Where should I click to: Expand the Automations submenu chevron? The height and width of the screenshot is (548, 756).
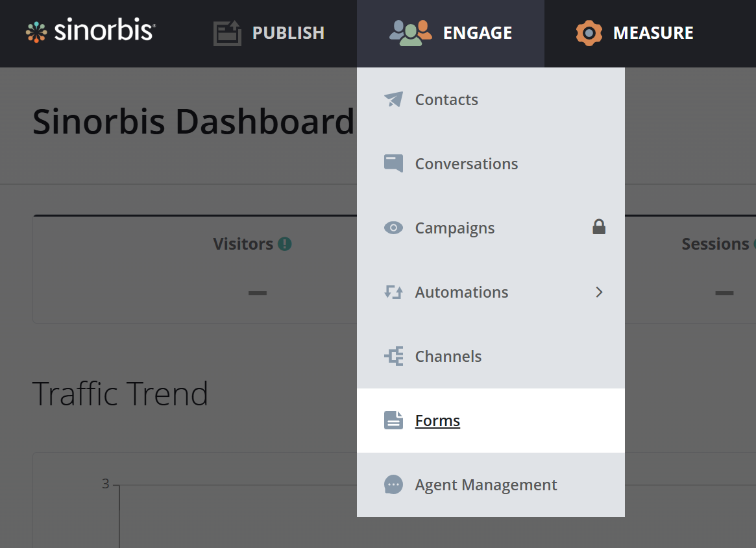pos(599,292)
